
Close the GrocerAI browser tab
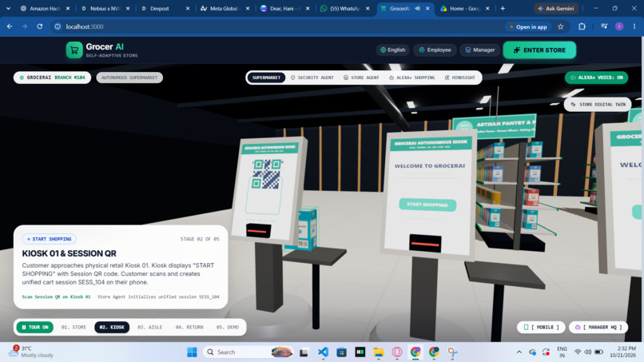click(427, 8)
